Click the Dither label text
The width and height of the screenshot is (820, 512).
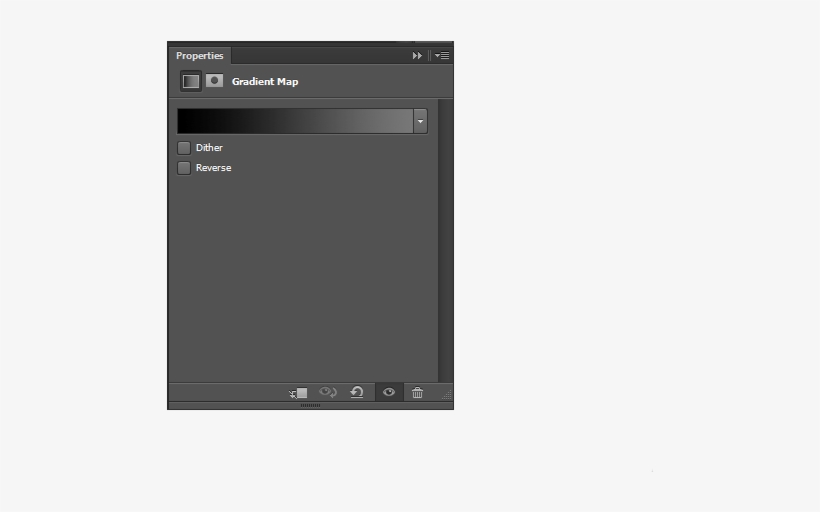coord(209,148)
